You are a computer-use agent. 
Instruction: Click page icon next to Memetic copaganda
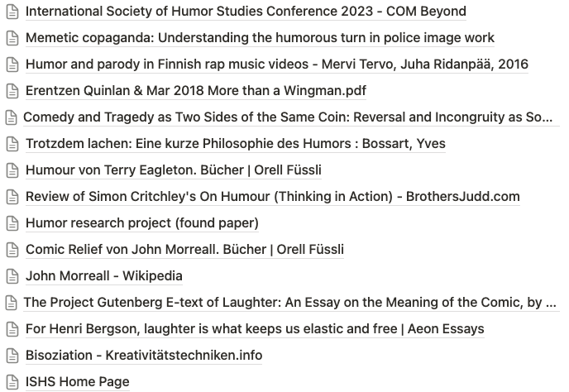(12, 37)
